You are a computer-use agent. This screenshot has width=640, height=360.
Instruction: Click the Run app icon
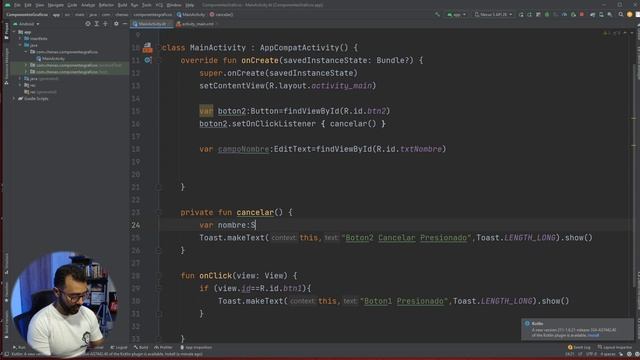pyautogui.click(x=521, y=15)
